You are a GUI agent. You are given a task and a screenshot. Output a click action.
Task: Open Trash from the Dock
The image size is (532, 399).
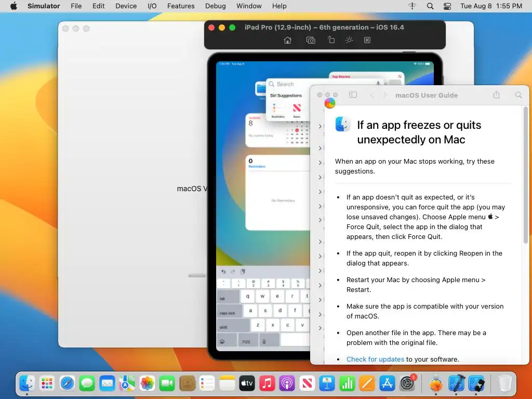click(505, 384)
